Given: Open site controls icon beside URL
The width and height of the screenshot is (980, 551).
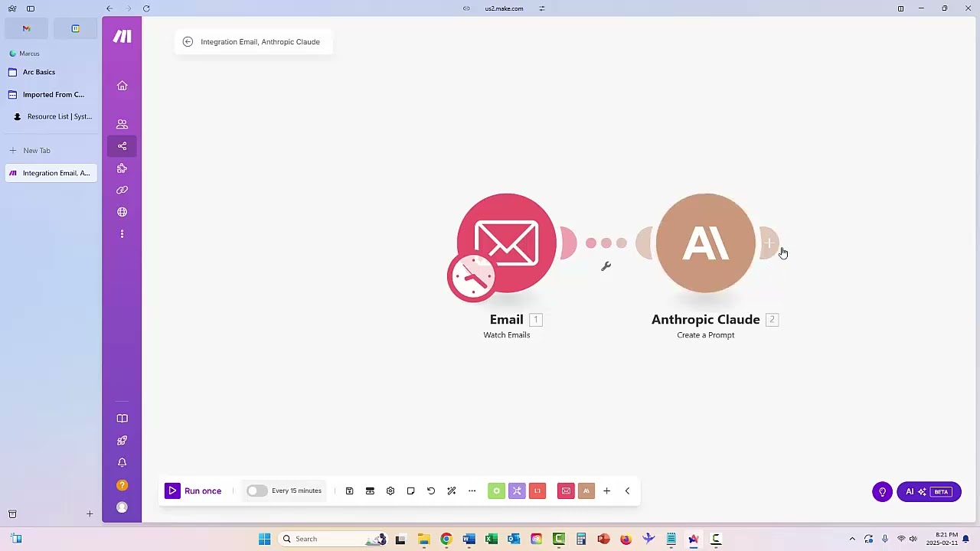Looking at the screenshot, I should (542, 8).
